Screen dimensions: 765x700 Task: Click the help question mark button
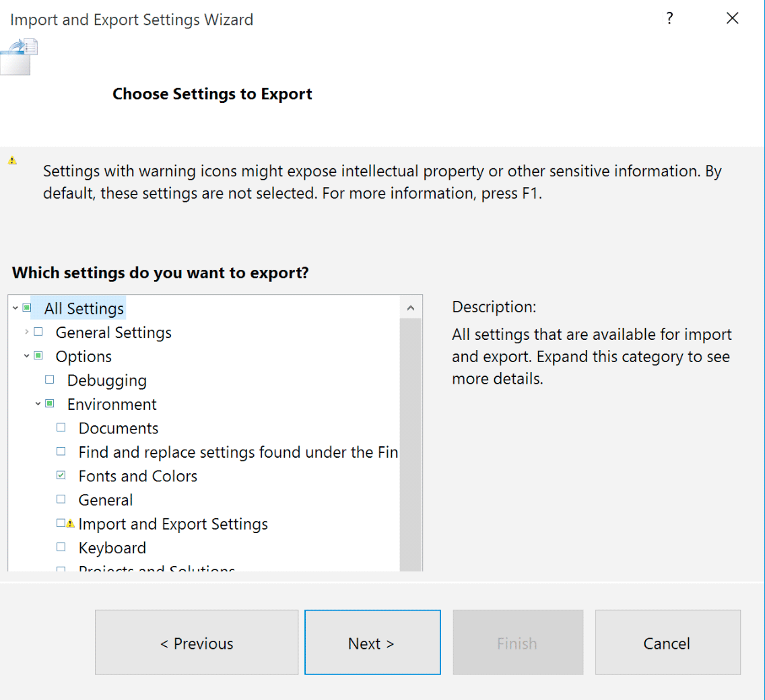(669, 19)
